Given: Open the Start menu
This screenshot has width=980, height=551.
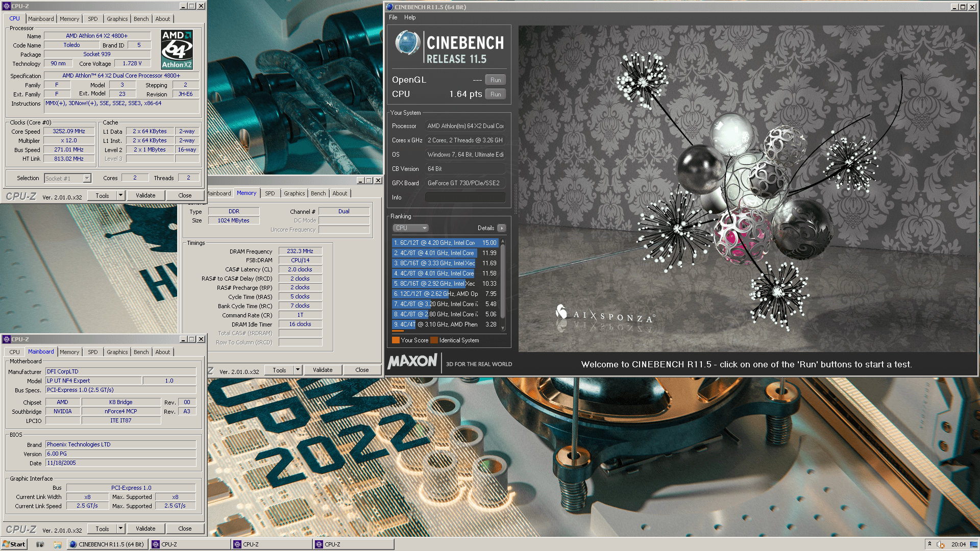Looking at the screenshot, I should (14, 544).
